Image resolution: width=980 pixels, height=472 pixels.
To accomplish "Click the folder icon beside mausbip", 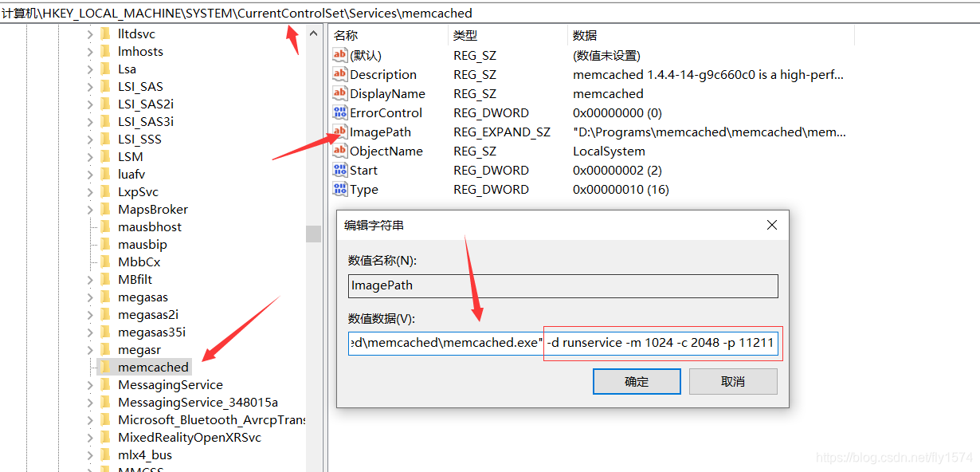I will 106,245.
